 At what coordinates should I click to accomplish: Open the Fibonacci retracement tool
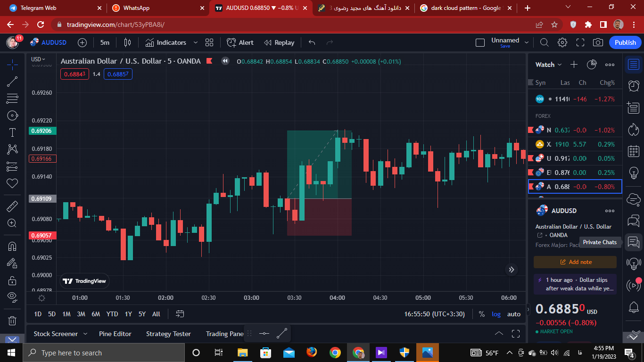pos(12,99)
